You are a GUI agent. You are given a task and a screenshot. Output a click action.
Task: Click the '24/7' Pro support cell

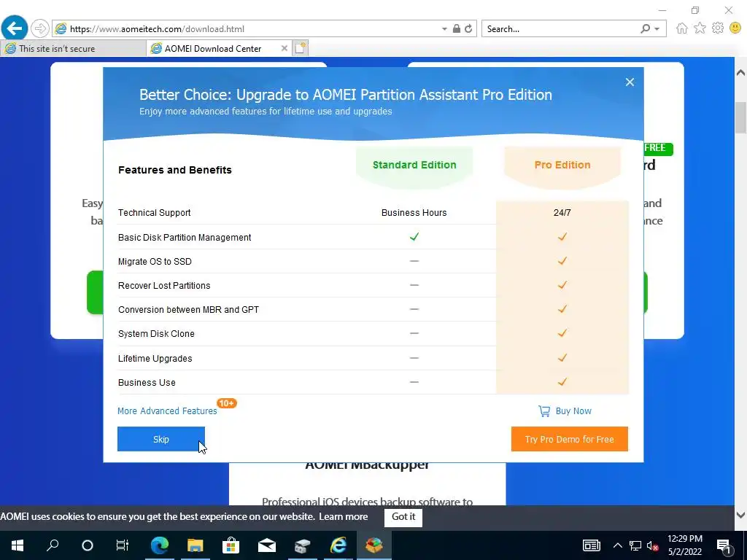pos(562,213)
